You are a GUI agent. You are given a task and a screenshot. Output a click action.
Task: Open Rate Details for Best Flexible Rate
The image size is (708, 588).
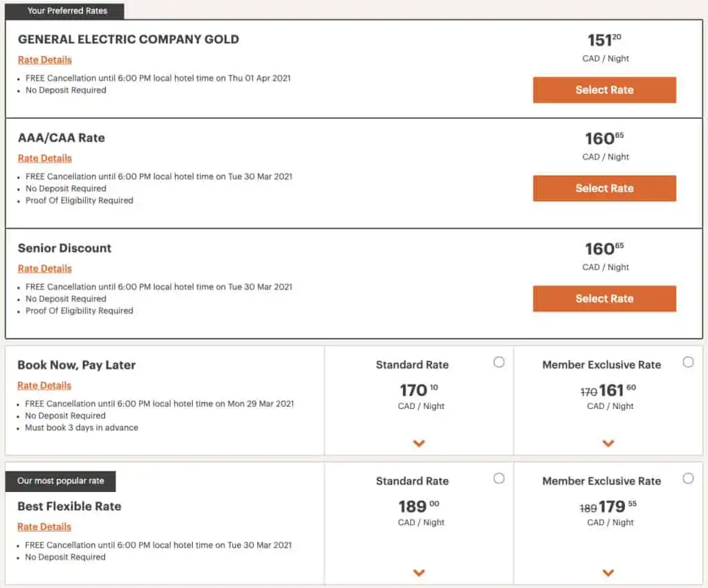[44, 527]
